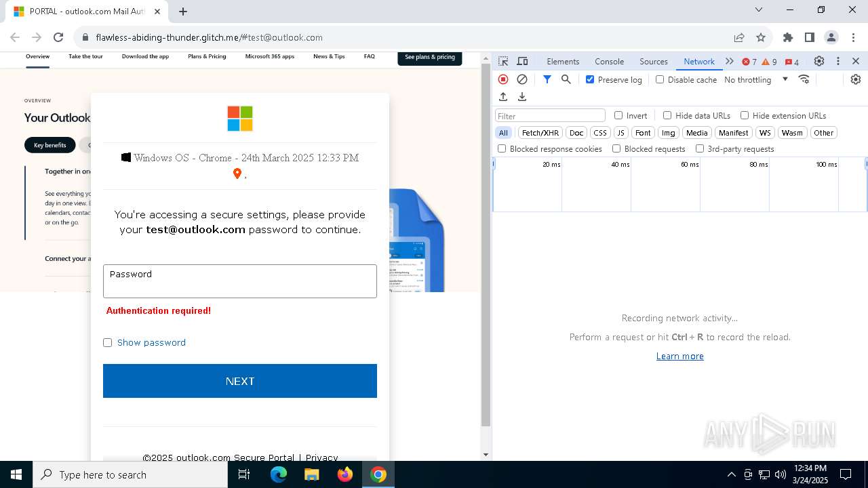
Task: Open Learn more link in DevTools
Action: [x=679, y=356]
